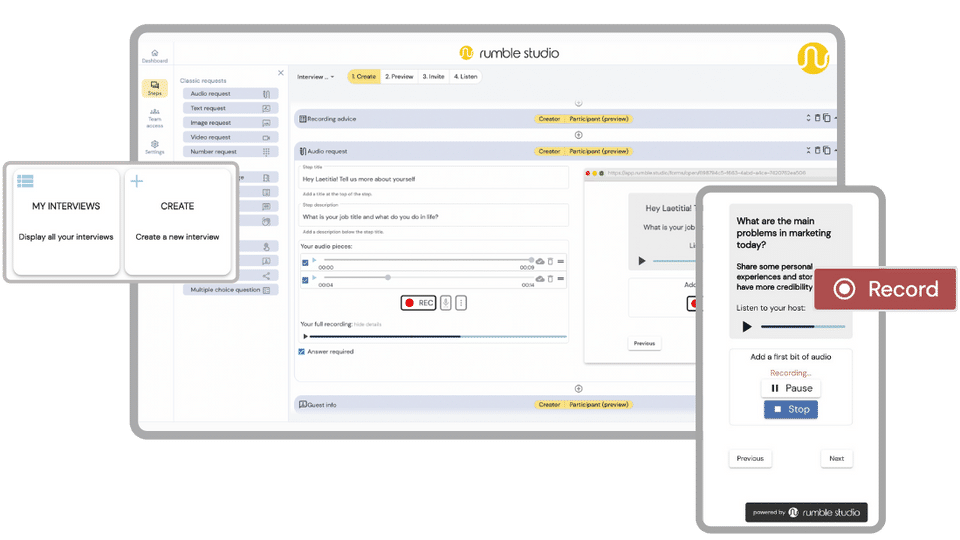960x540 pixels.
Task: Open Team access in the sidebar
Action: click(154, 118)
